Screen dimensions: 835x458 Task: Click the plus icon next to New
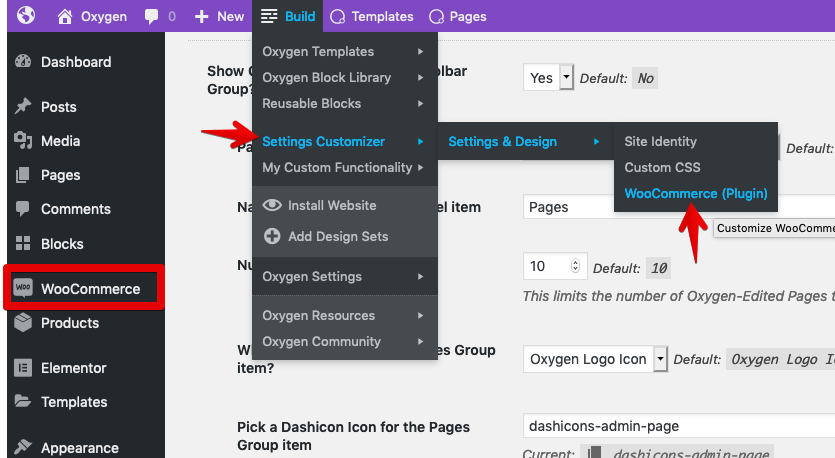pyautogui.click(x=201, y=17)
